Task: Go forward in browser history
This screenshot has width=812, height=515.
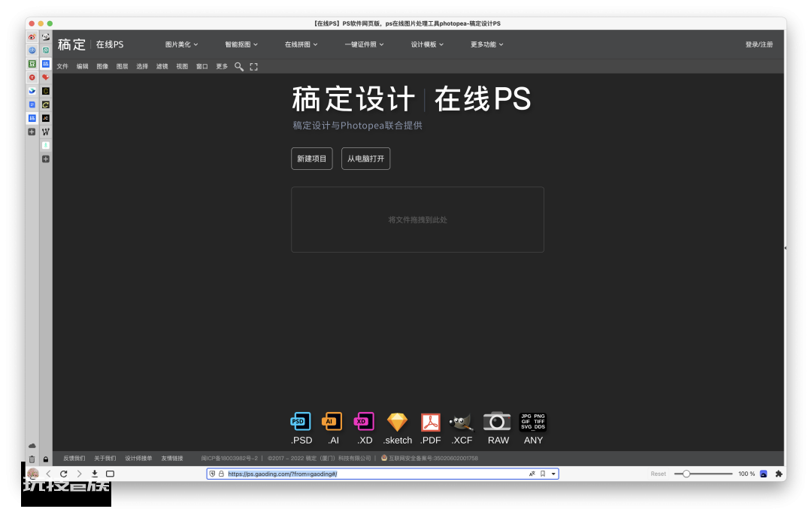Action: [x=79, y=474]
